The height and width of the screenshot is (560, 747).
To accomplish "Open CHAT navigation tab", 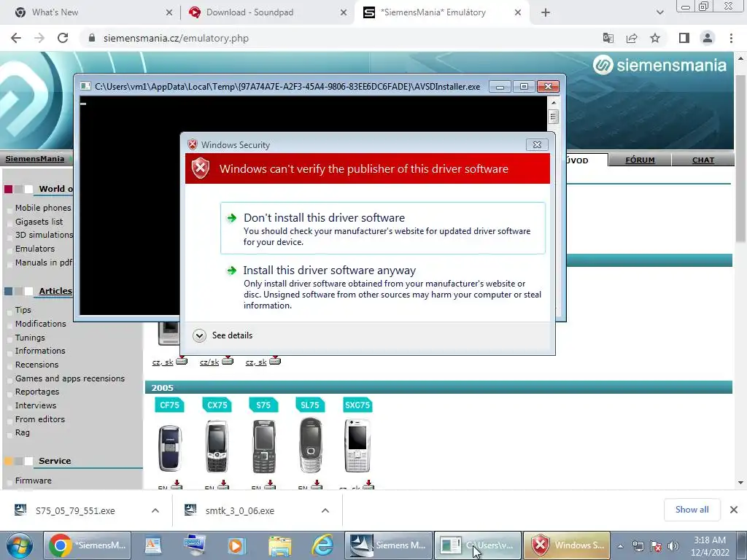I will point(703,160).
